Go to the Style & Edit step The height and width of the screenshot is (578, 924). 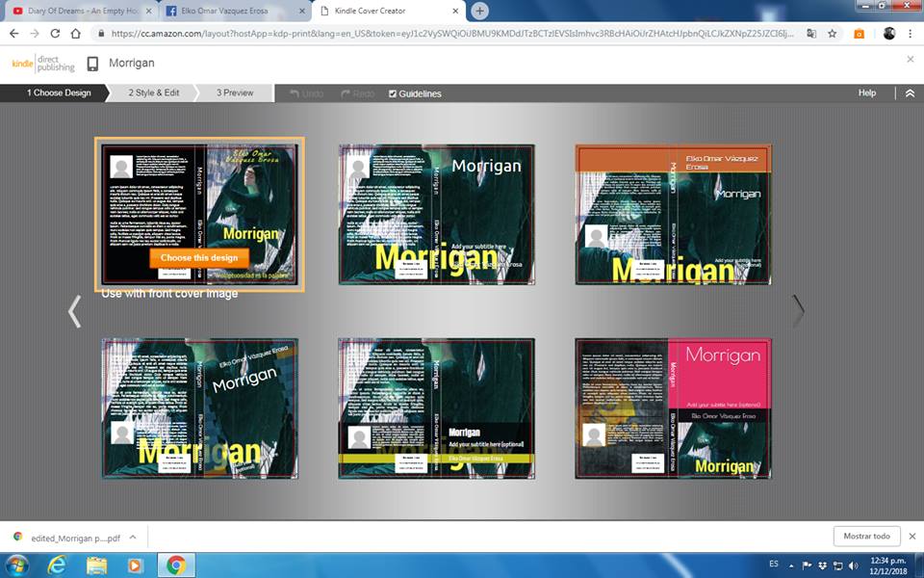coord(154,93)
